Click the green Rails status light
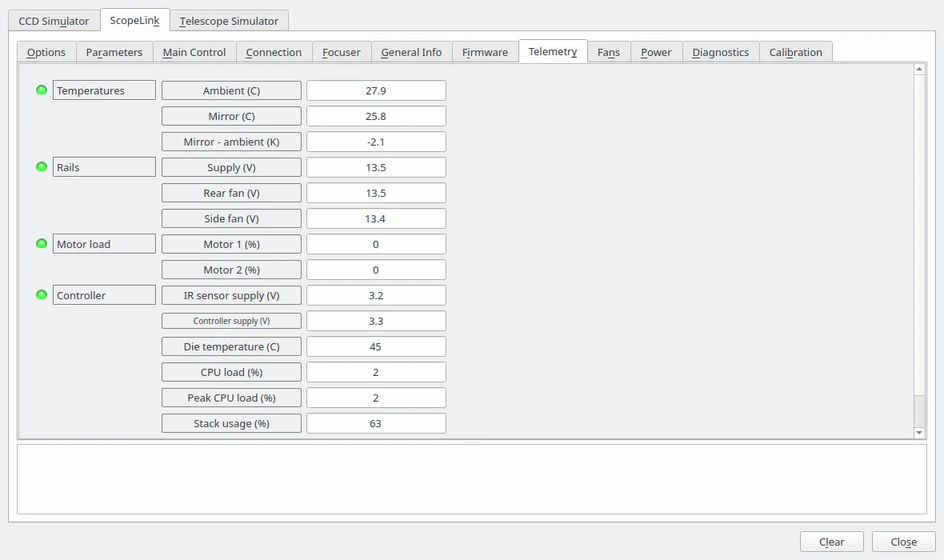 click(42, 166)
